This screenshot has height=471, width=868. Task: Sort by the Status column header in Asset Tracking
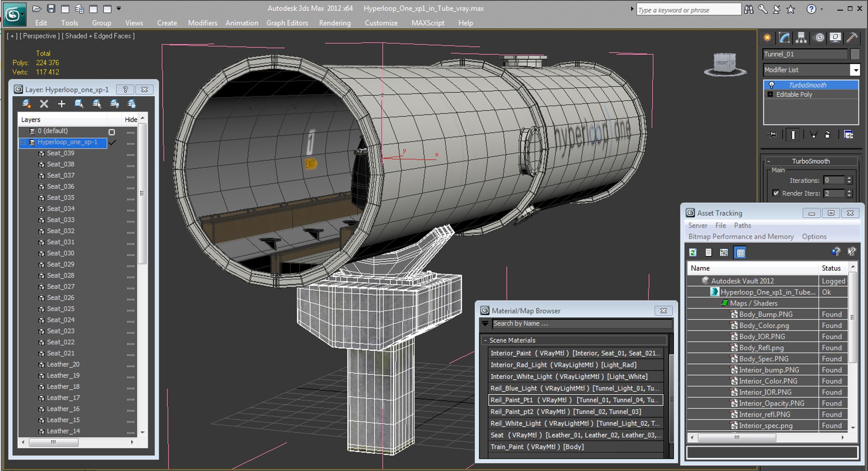[x=833, y=268]
